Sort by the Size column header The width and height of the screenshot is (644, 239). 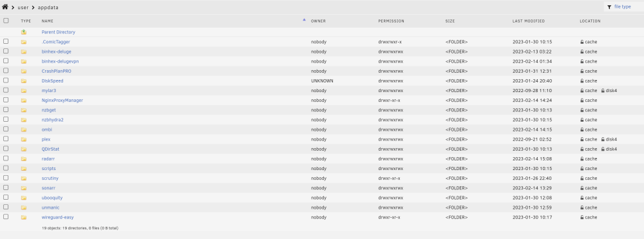[x=450, y=21]
